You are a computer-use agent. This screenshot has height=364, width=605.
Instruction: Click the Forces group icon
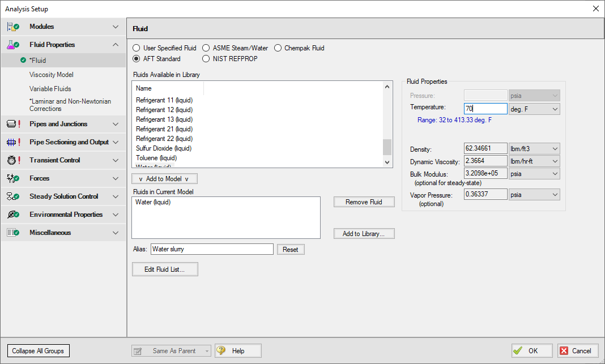[13, 178]
